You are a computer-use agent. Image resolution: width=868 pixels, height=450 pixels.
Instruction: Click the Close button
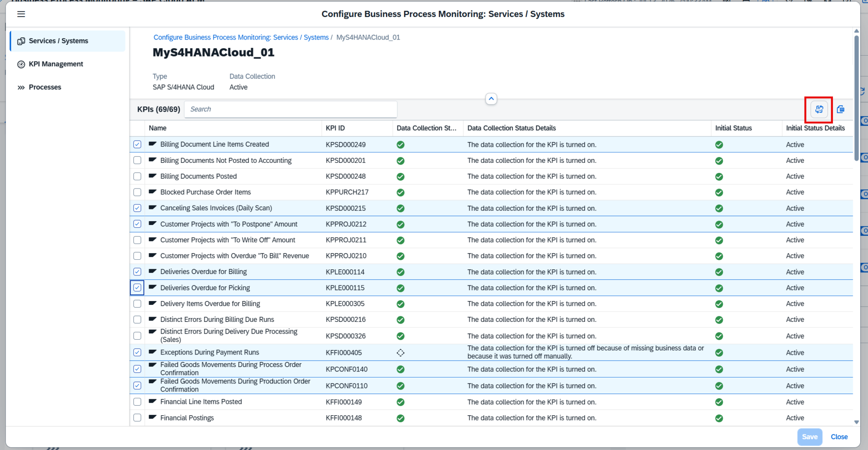(839, 437)
